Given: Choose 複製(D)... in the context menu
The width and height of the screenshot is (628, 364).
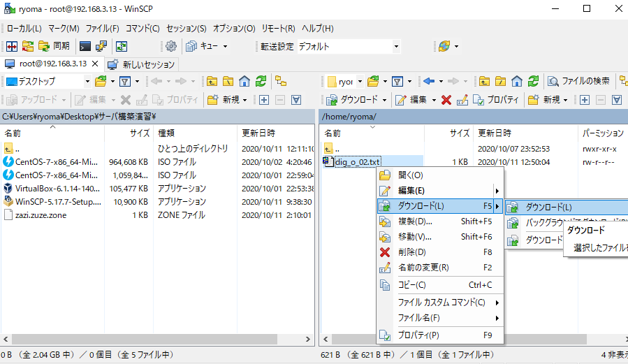Looking at the screenshot, I should 440,221.
